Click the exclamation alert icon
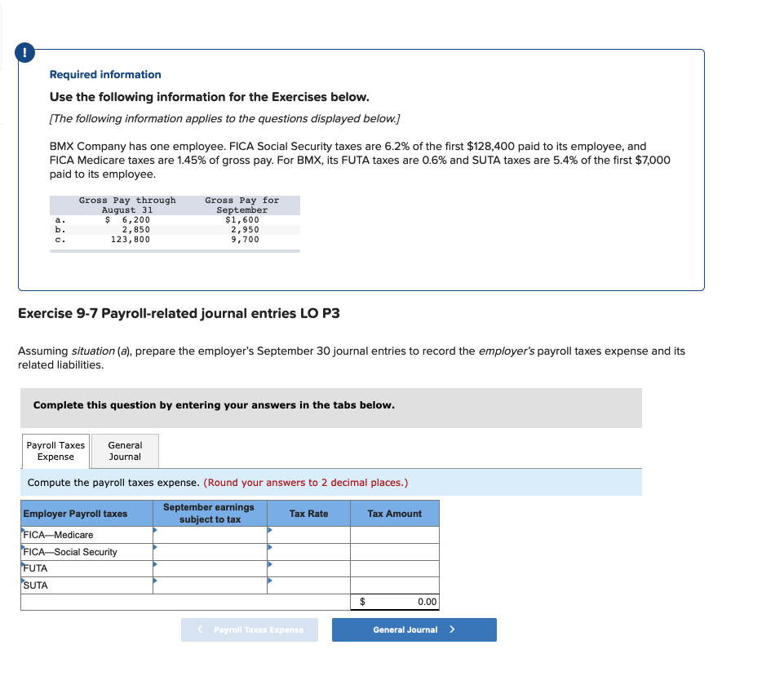The width and height of the screenshot is (784, 680). (x=24, y=52)
